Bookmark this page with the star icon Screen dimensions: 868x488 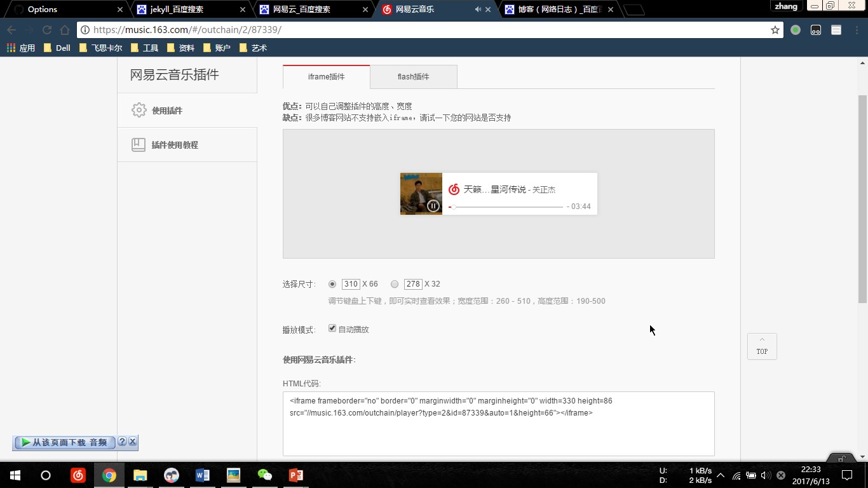[x=775, y=30]
